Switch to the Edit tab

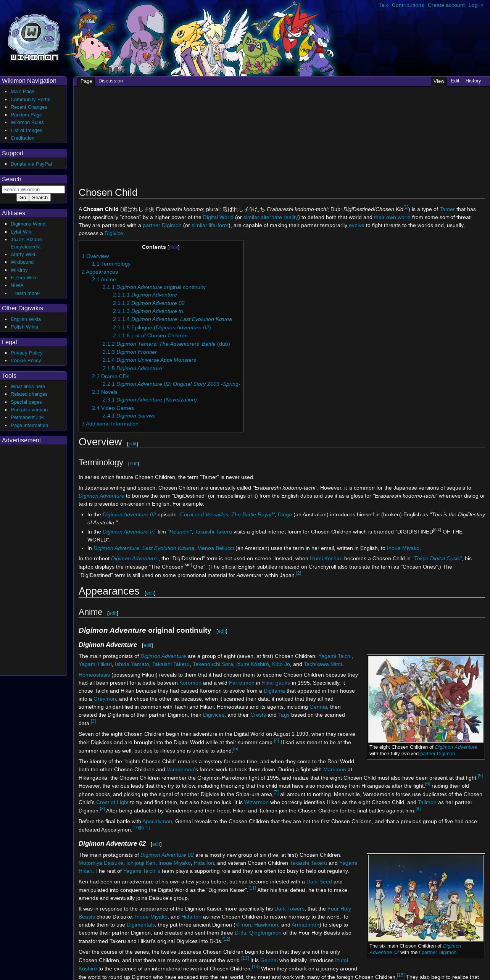pyautogui.click(x=455, y=81)
